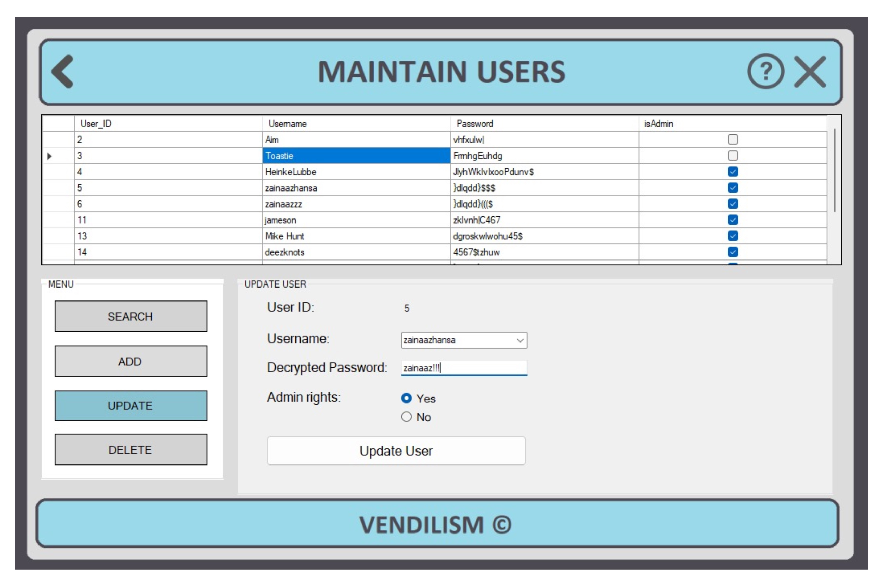This screenshot has width=883, height=588.
Task: Switch to the ADD menu option
Action: click(131, 361)
